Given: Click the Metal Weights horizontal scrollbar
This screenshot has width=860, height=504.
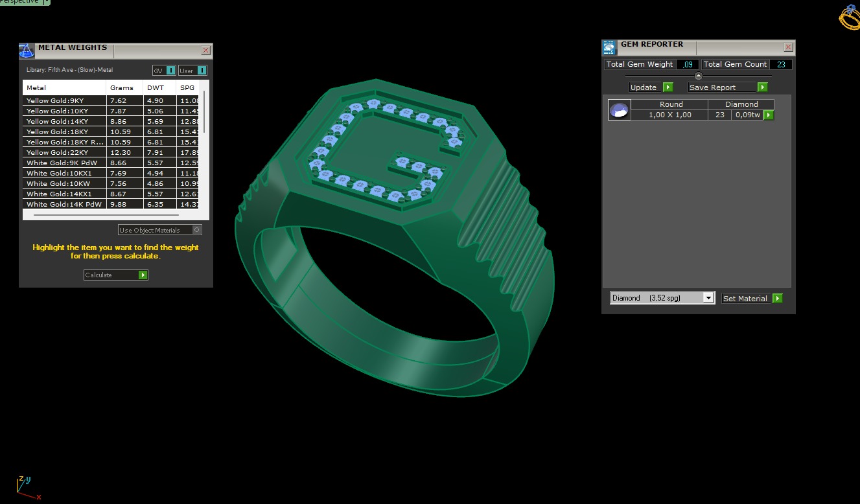Looking at the screenshot, I should [106, 214].
